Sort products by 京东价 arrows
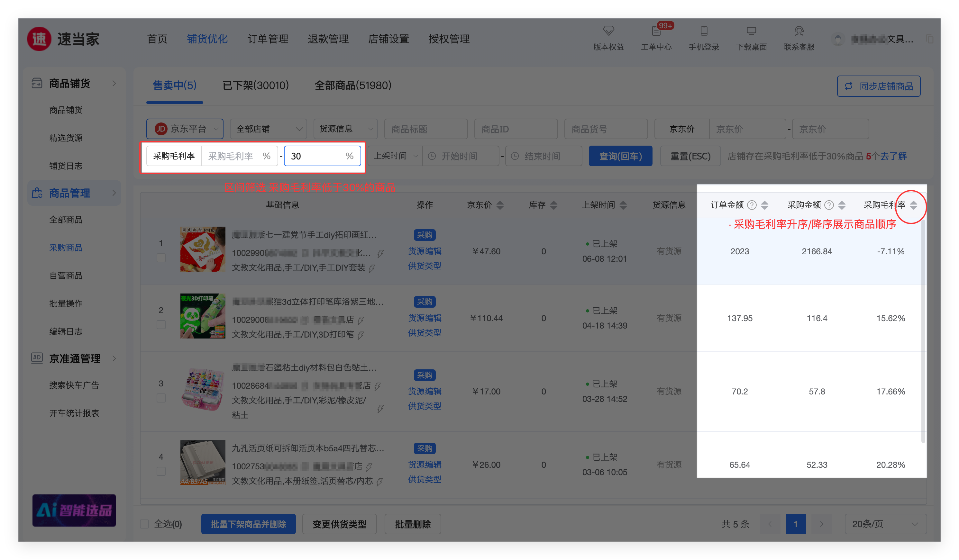Viewport: 959px width, 560px height. 500,205
